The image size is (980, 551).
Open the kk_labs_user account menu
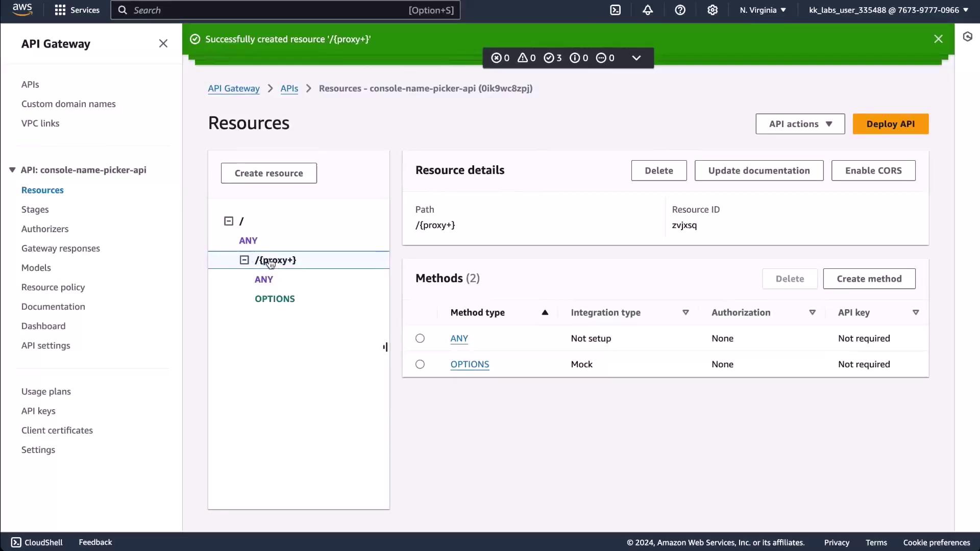pos(889,10)
